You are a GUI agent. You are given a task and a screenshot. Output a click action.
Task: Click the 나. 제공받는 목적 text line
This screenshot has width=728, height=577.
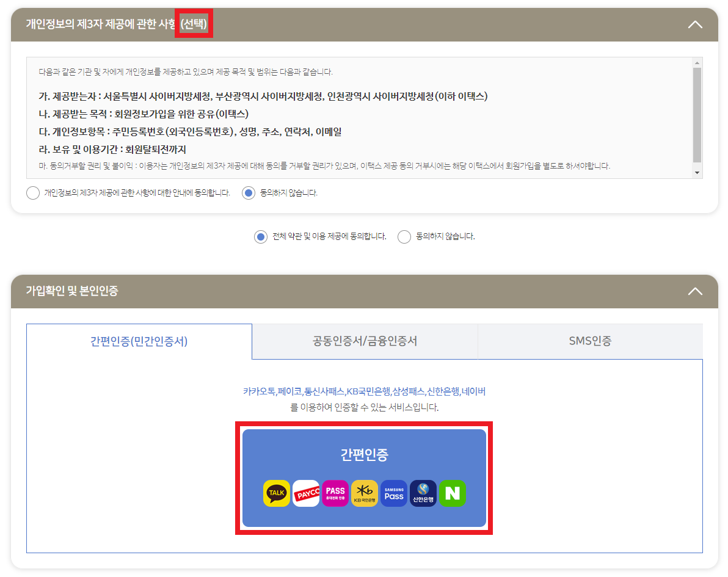144,114
